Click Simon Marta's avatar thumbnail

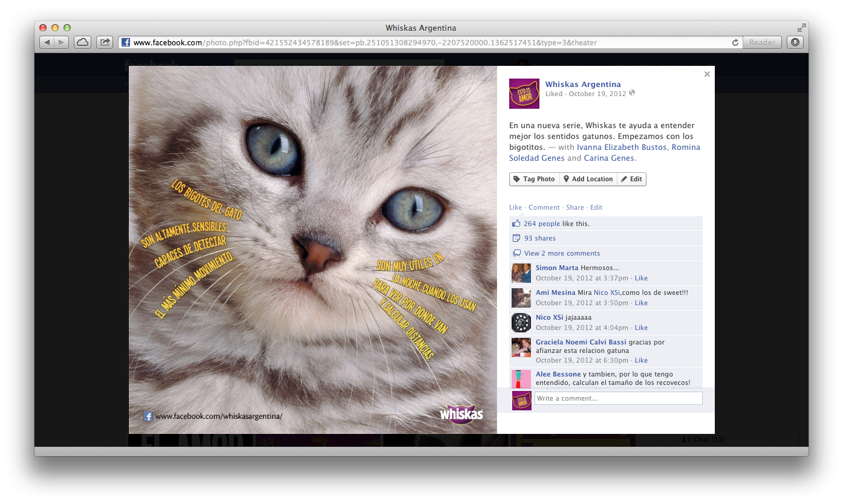click(x=521, y=273)
